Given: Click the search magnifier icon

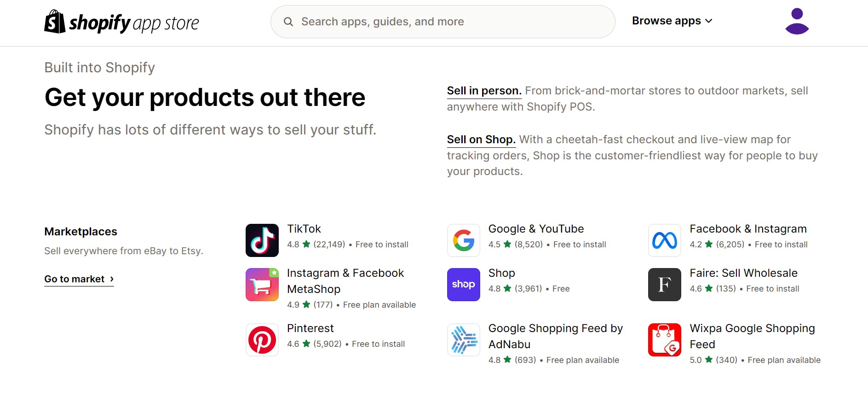Looking at the screenshot, I should tap(288, 21).
